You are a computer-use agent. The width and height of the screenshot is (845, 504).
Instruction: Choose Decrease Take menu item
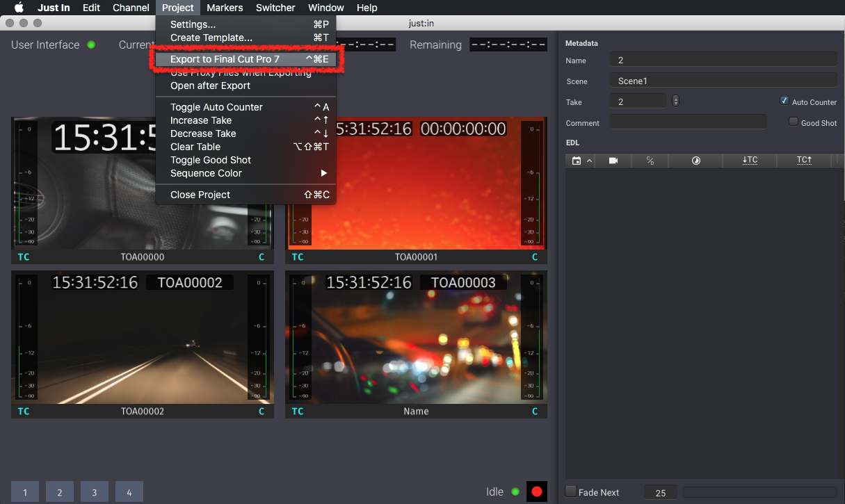(246, 133)
